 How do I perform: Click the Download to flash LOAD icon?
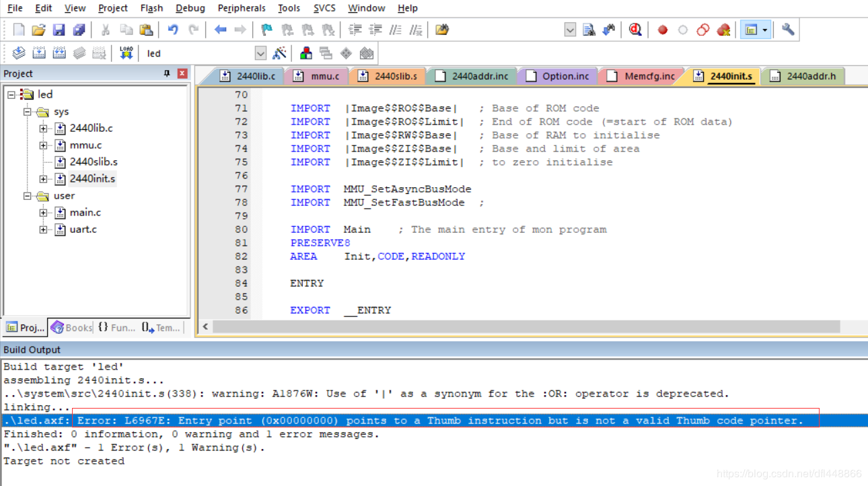point(126,53)
